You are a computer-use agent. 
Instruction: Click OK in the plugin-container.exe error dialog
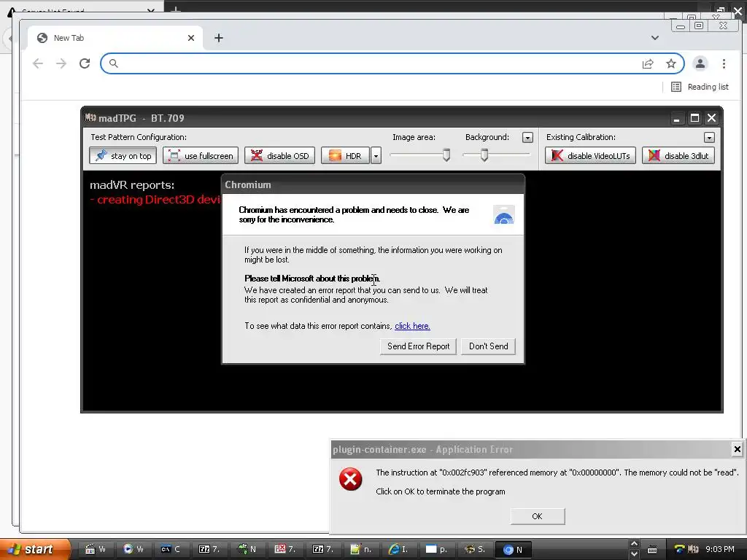pyautogui.click(x=538, y=516)
